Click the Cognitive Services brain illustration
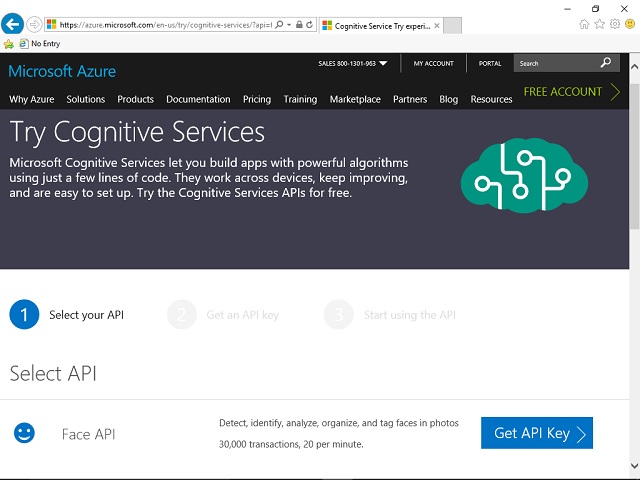Viewport: 640px width, 480px height. click(x=524, y=176)
